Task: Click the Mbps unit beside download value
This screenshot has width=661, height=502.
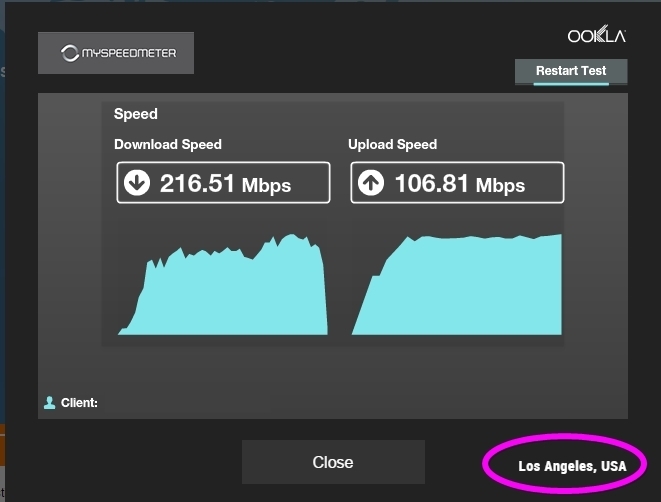Action: click(268, 186)
